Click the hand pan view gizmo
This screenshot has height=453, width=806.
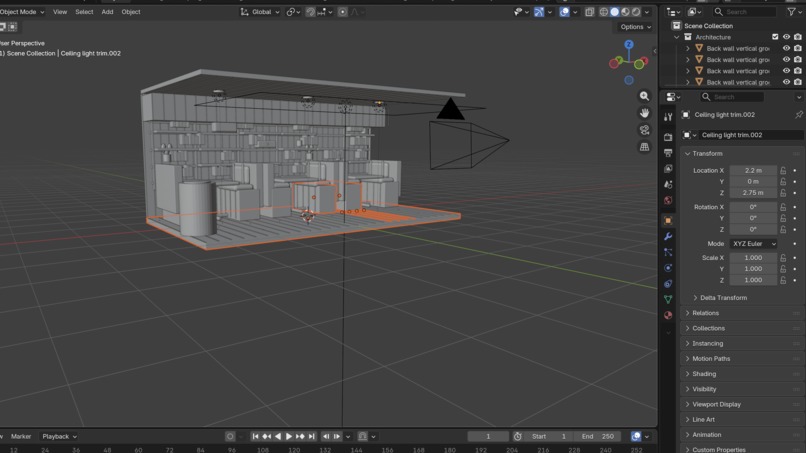644,113
